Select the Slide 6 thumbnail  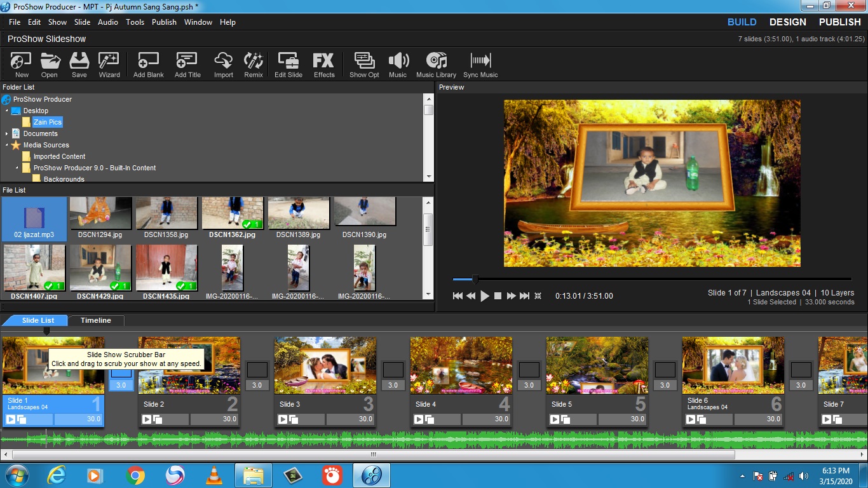pyautogui.click(x=733, y=365)
